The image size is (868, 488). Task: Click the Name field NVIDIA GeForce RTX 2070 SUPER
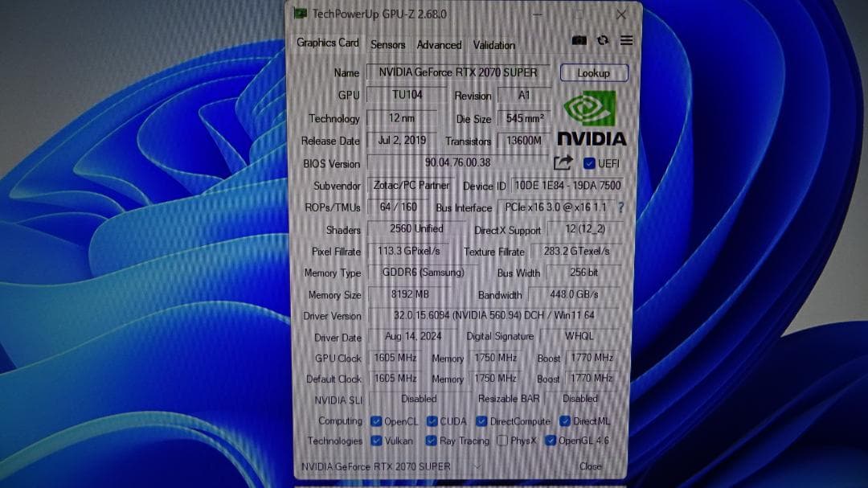pyautogui.click(x=458, y=72)
